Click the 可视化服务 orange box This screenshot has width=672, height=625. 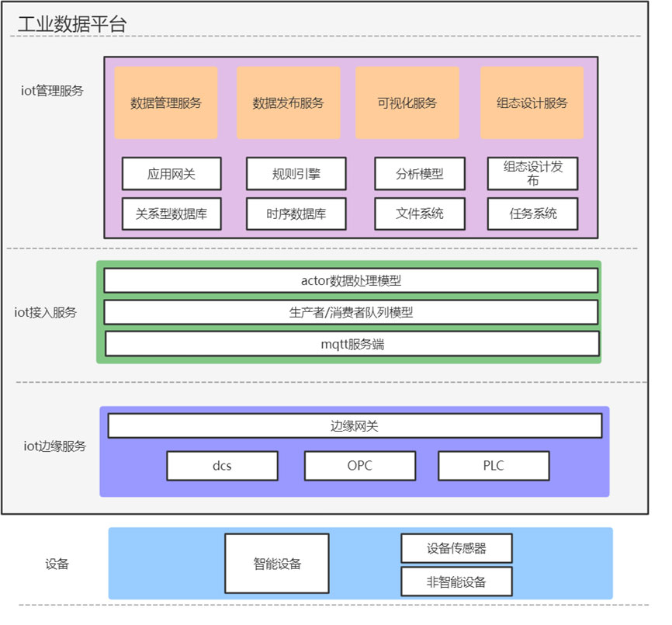tap(407, 103)
